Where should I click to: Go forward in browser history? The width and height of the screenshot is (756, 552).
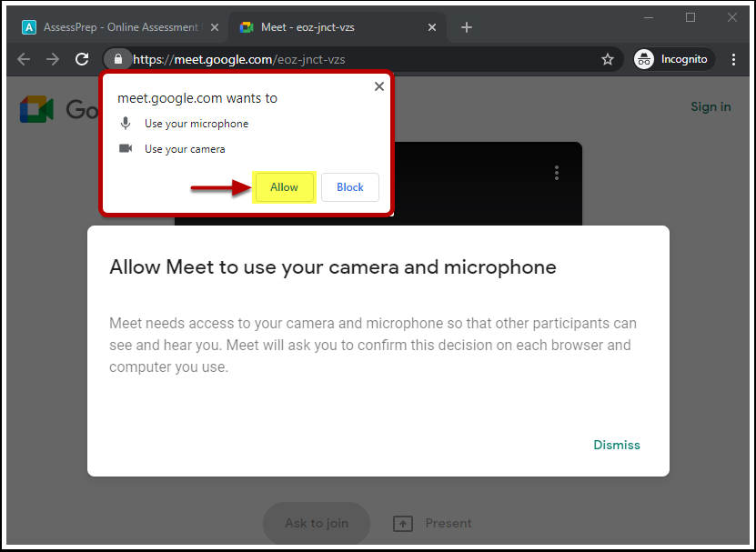pyautogui.click(x=53, y=59)
